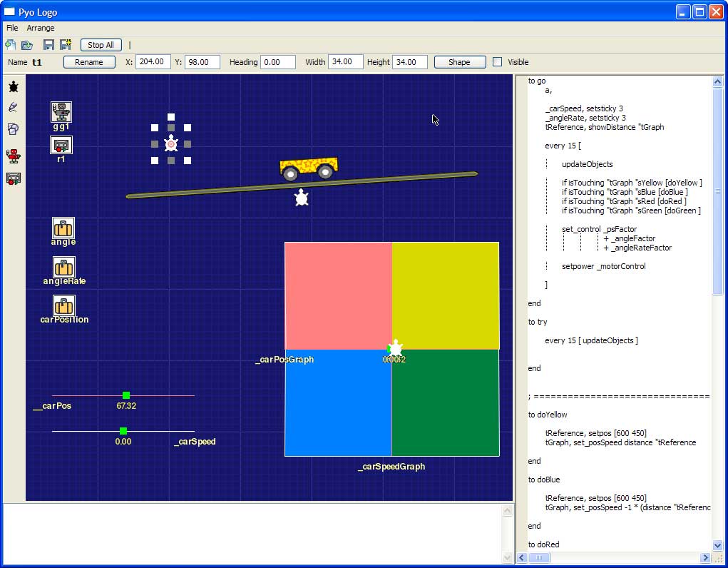
Task: Click the cassette recorder tool in sidebar
Action: pyautogui.click(x=13, y=178)
